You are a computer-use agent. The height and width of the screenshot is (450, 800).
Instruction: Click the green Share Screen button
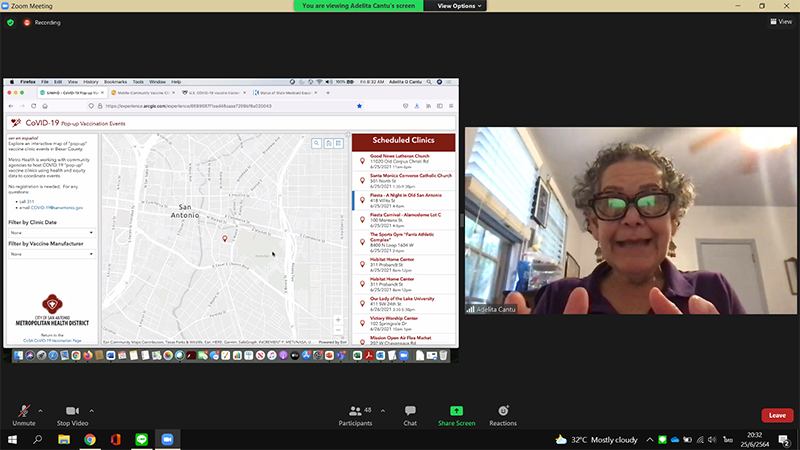pyautogui.click(x=456, y=415)
